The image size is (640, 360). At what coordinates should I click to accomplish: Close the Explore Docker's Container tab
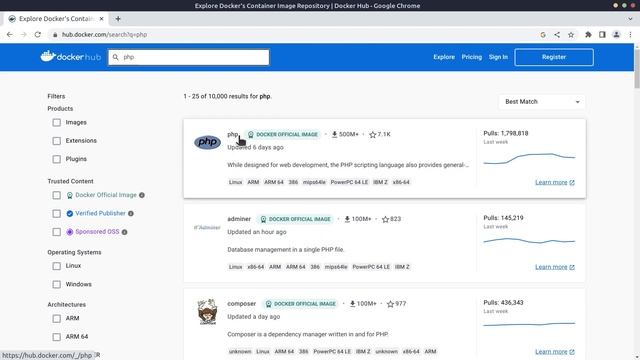101,19
